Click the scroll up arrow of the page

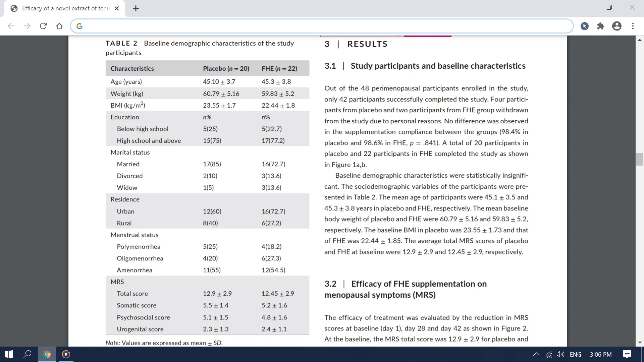coord(640,40)
